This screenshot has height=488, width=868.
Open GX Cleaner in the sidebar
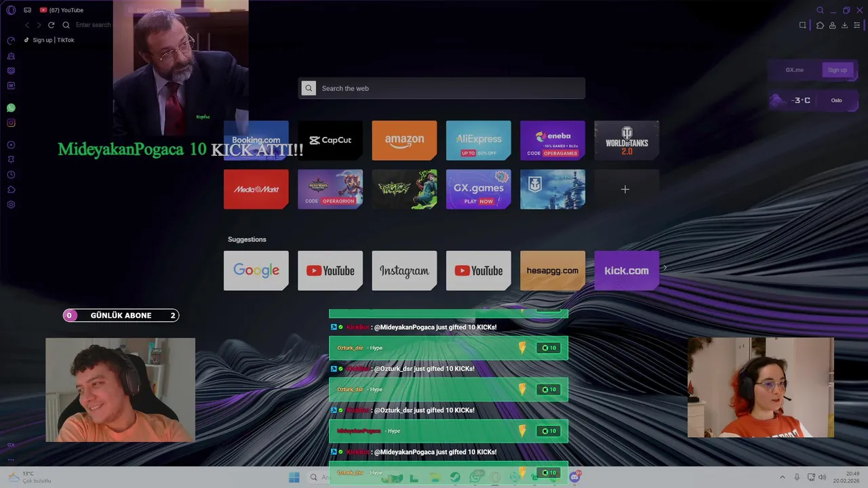(11, 56)
